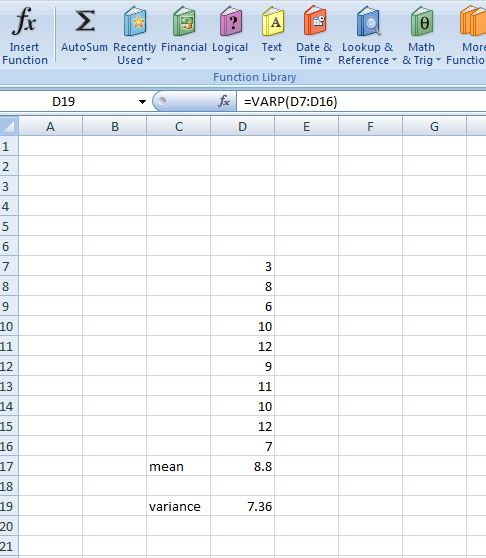Open the Date & Time functions icon

tap(315, 21)
